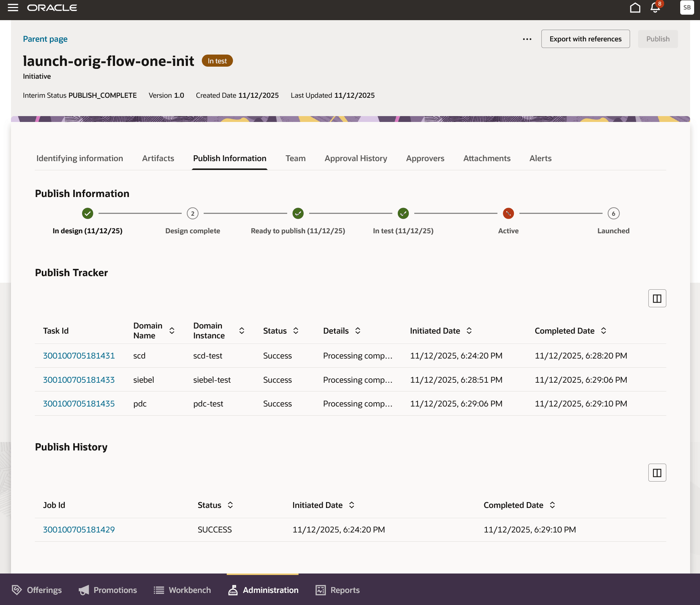Click the pdc-test domain instance cell
The width and height of the screenshot is (700, 605).
click(x=208, y=404)
